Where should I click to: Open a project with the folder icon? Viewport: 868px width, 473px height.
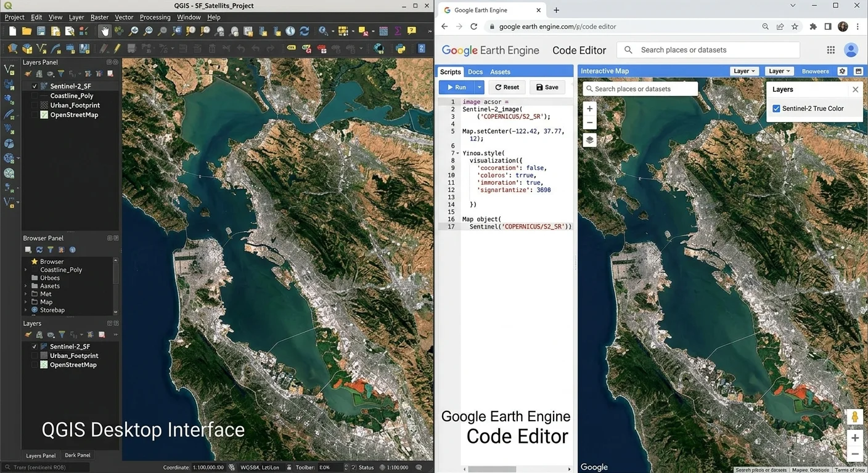click(x=27, y=31)
